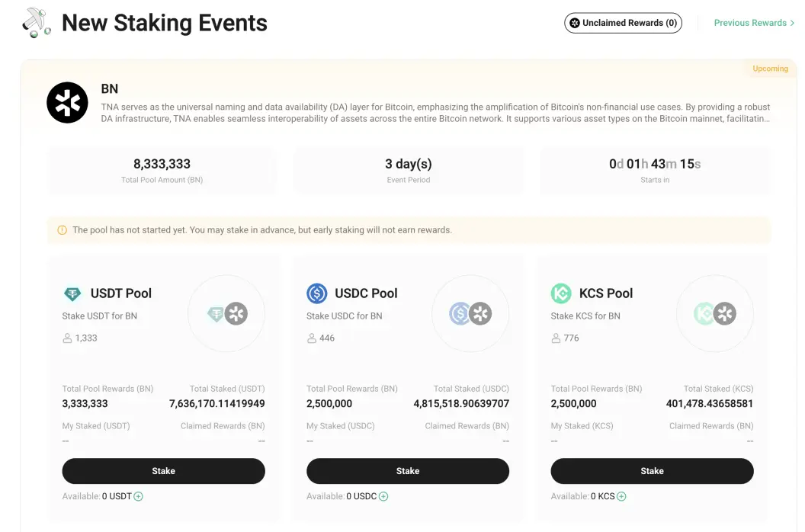
Task: Add USDC funds via plus icon
Action: tap(383, 497)
